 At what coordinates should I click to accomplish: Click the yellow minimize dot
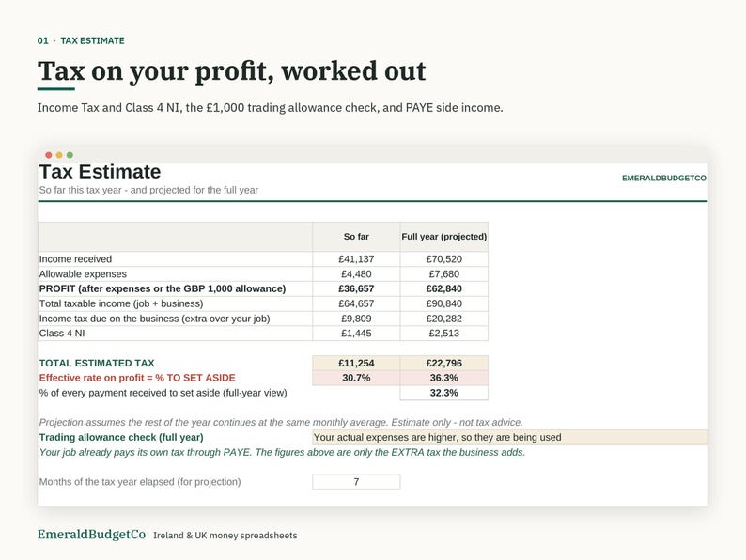pos(59,155)
